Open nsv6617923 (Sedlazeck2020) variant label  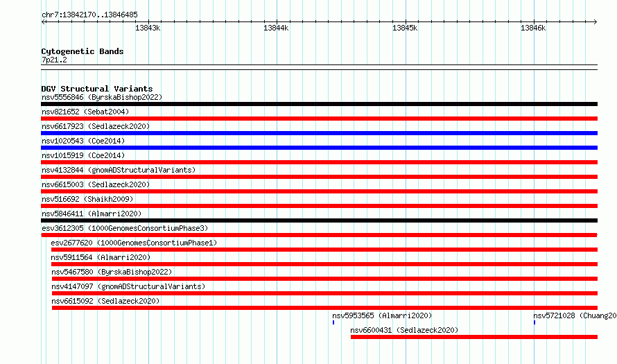[x=96, y=126]
